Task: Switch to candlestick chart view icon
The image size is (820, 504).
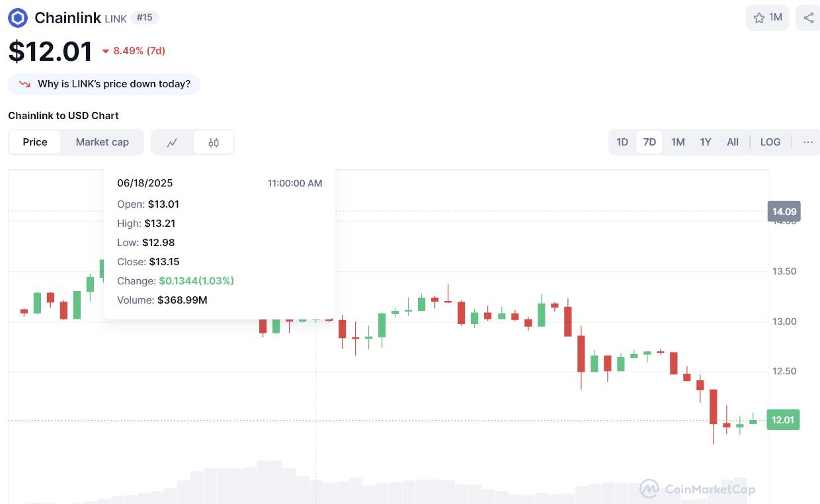Action: pyautogui.click(x=214, y=142)
